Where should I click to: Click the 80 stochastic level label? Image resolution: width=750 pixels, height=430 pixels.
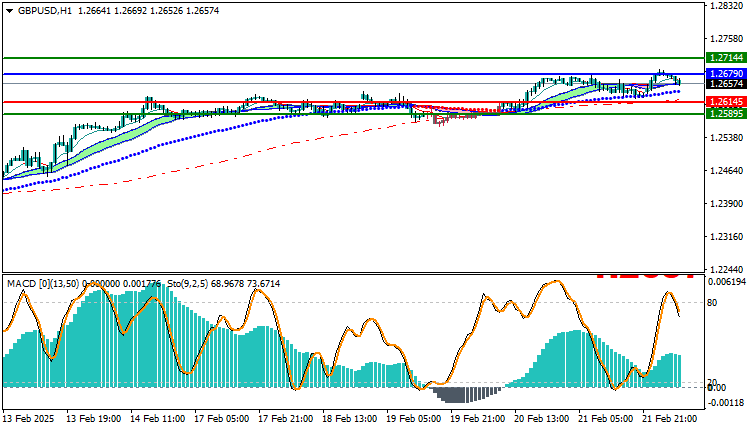tap(712, 302)
